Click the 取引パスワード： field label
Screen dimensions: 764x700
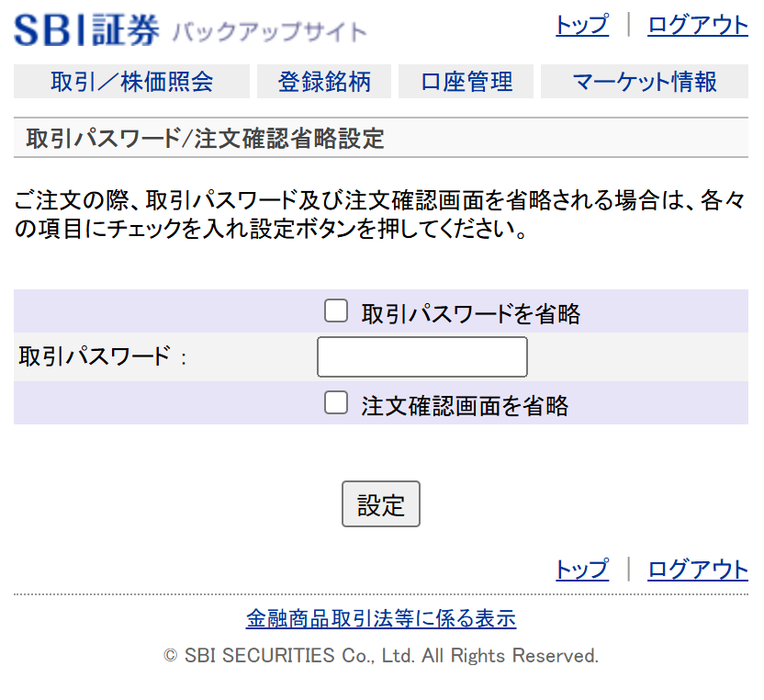[102, 357]
